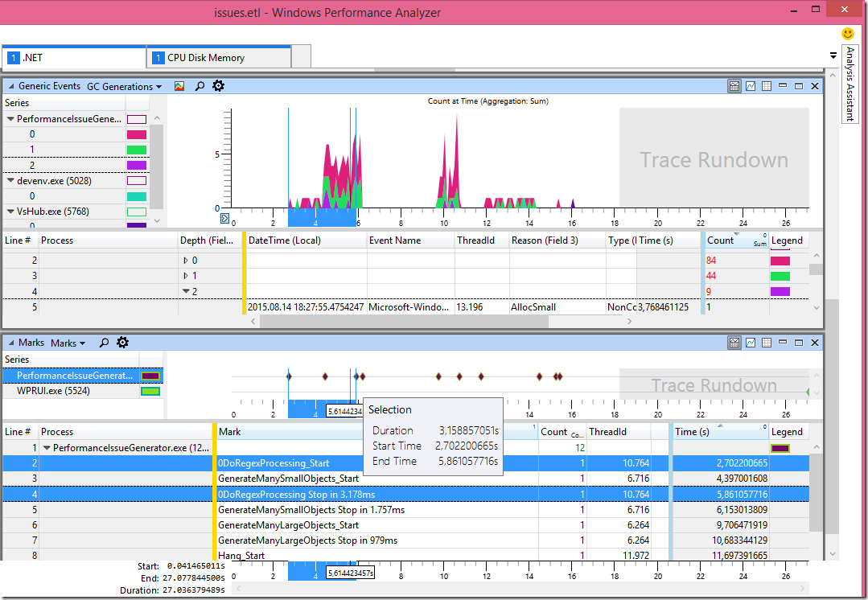The height and width of the screenshot is (600, 868).
Task: Click the purple legend swatch for count 9
Action: pyautogui.click(x=780, y=291)
